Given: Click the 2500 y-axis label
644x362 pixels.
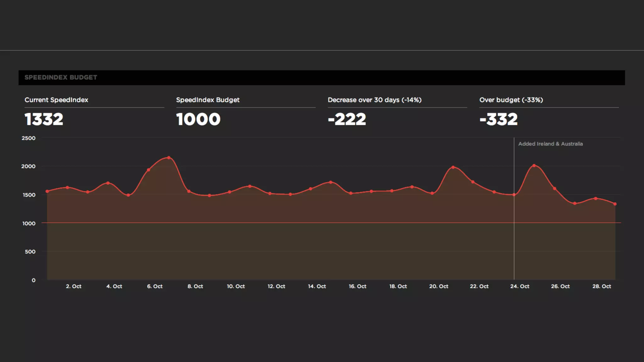Looking at the screenshot, I should (28, 138).
